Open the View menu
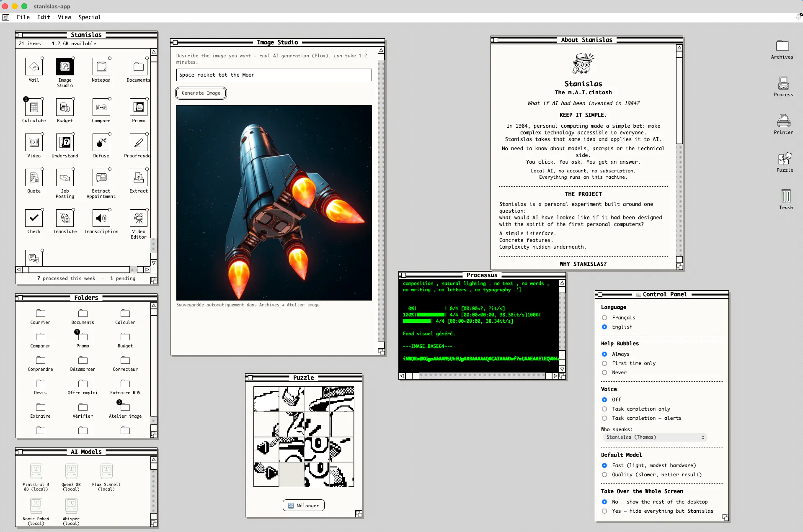This screenshot has width=803, height=532. pos(64,17)
